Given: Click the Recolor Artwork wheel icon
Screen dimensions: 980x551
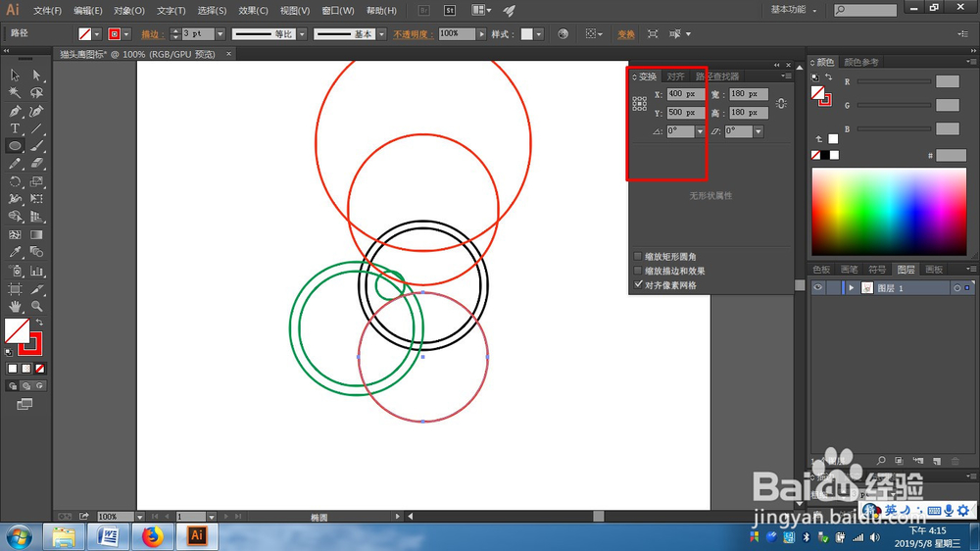Looking at the screenshot, I should 563,33.
